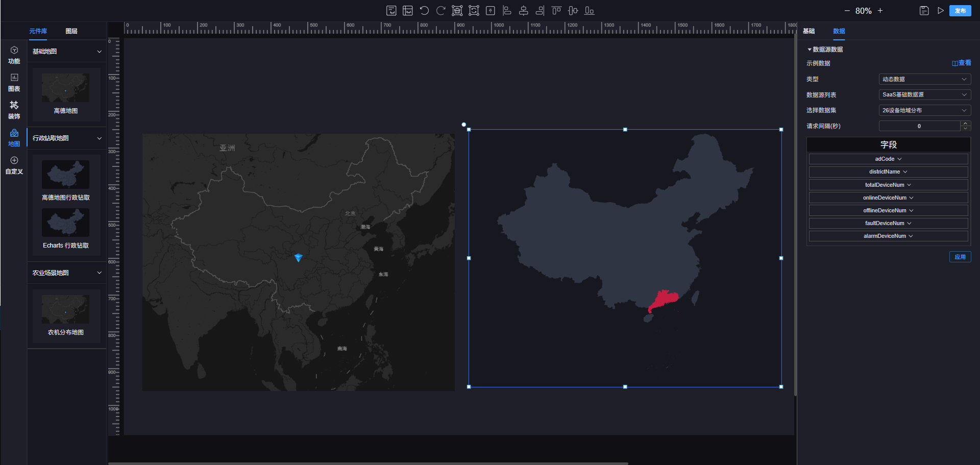Align selected components to the left edge

507,11
